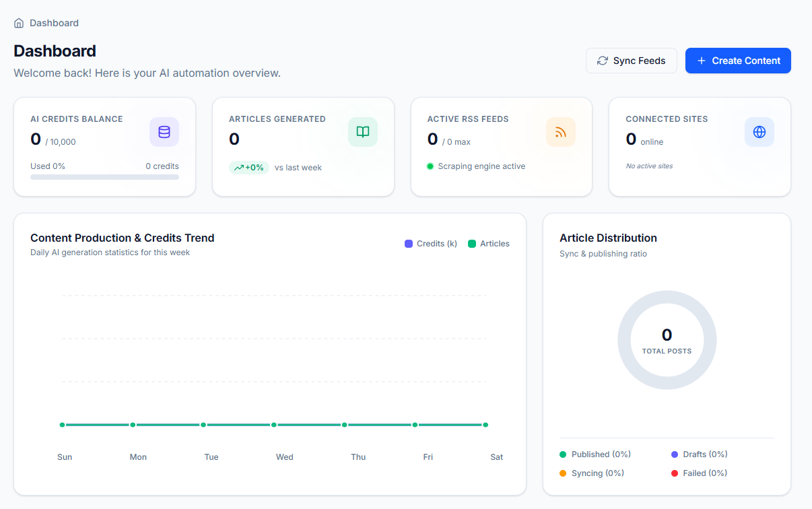This screenshot has width=812, height=509.
Task: Click the Tue data point on chart
Action: [203, 425]
